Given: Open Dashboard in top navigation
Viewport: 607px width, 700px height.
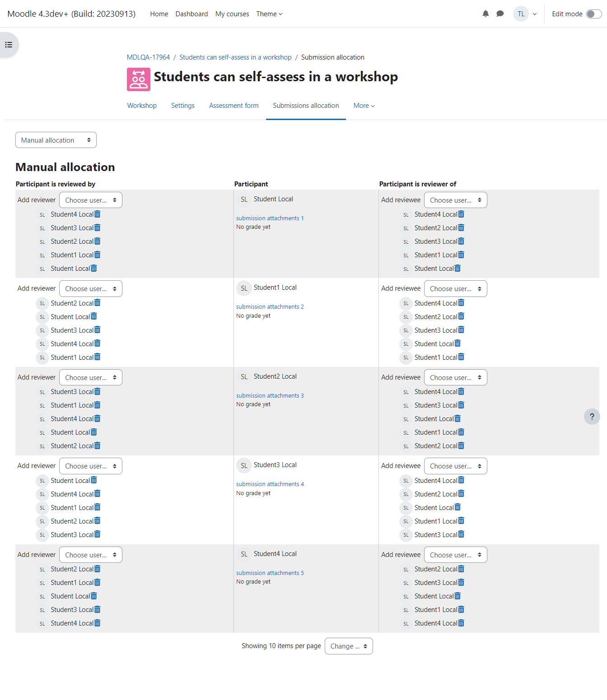Looking at the screenshot, I should 191,14.
